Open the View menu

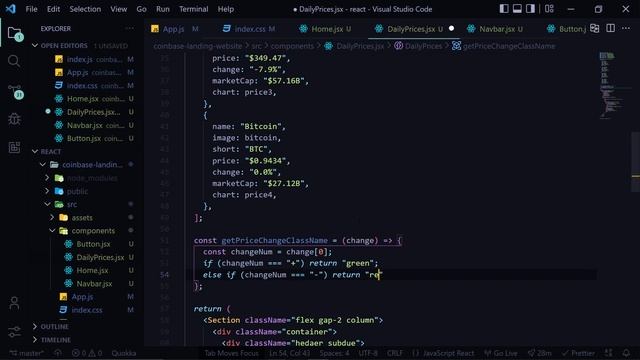pos(118,9)
